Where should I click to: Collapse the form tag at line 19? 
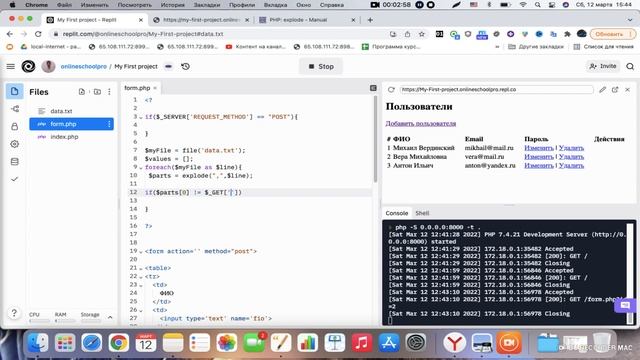(141, 251)
